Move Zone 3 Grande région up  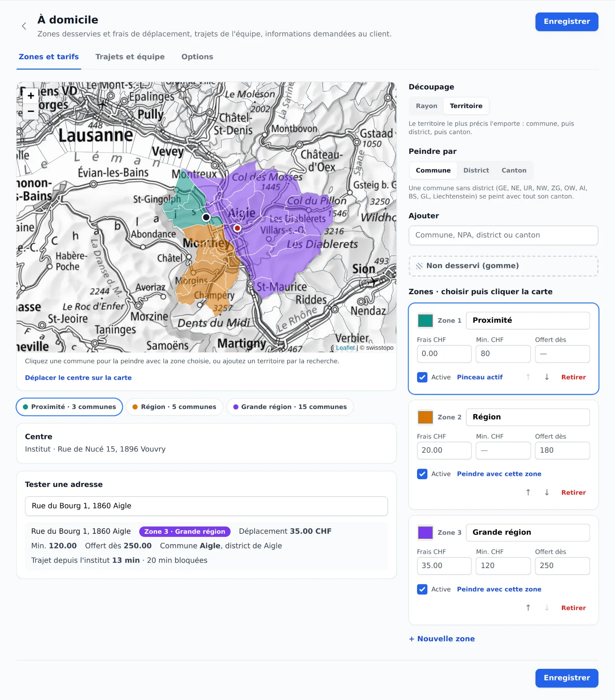(528, 608)
